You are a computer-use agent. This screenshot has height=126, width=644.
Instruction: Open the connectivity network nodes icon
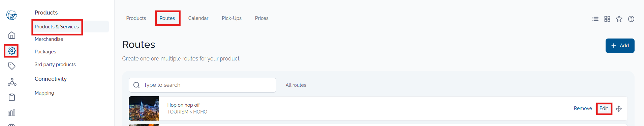(x=12, y=82)
